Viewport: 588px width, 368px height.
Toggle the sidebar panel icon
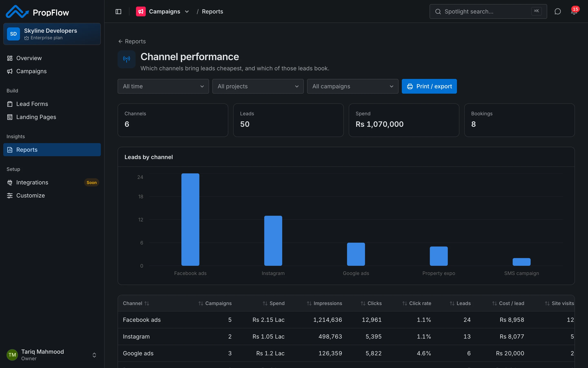tap(118, 11)
